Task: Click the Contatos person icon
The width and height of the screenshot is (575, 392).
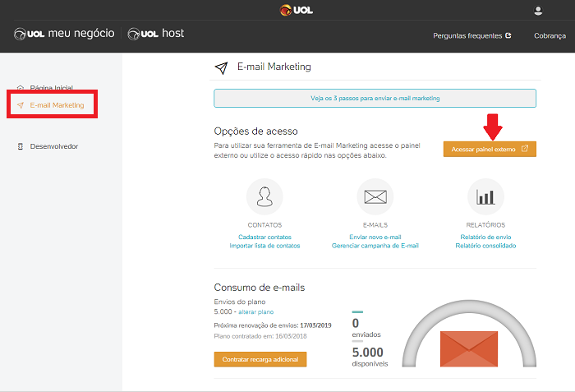Action: coord(264,196)
